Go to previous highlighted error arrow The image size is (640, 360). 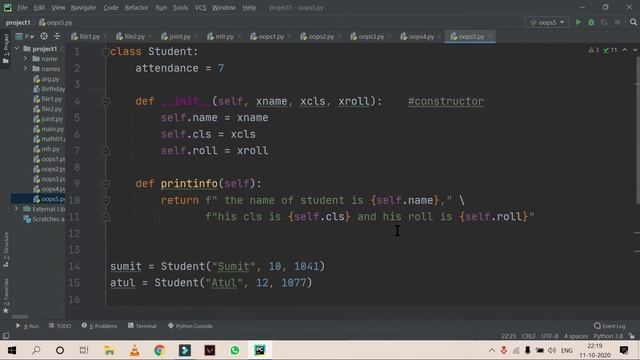click(x=624, y=50)
